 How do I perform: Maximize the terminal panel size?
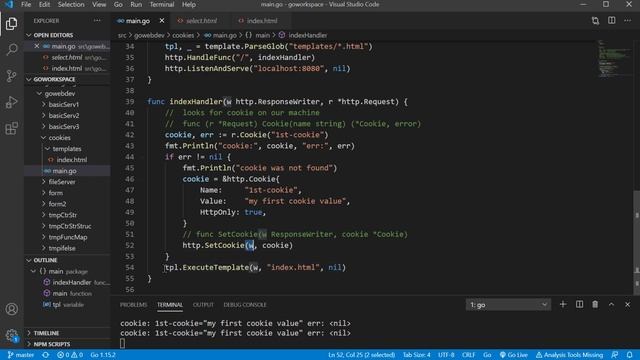pos(611,304)
